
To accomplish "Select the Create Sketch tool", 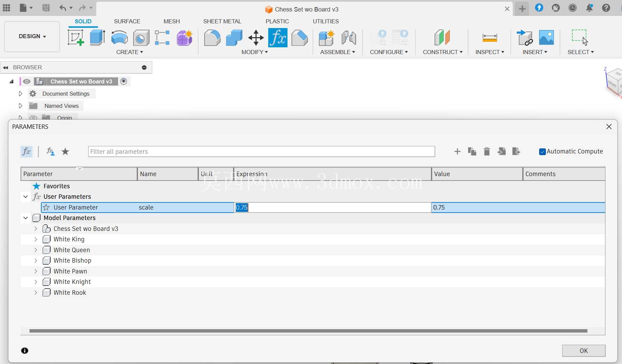I will click(76, 38).
